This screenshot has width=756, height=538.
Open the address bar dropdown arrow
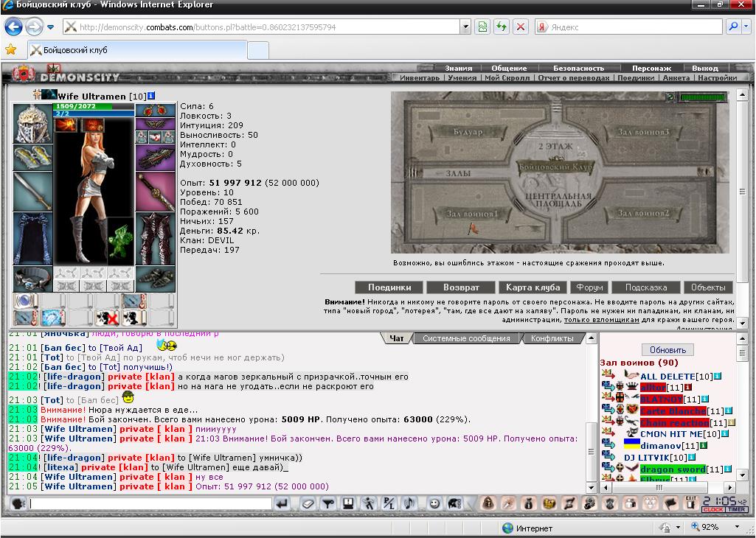465,27
